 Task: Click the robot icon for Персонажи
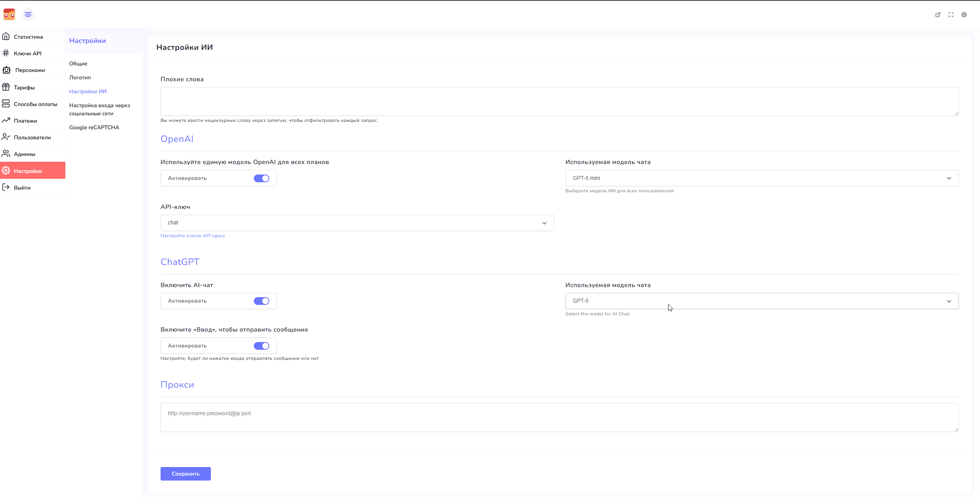[x=7, y=70]
